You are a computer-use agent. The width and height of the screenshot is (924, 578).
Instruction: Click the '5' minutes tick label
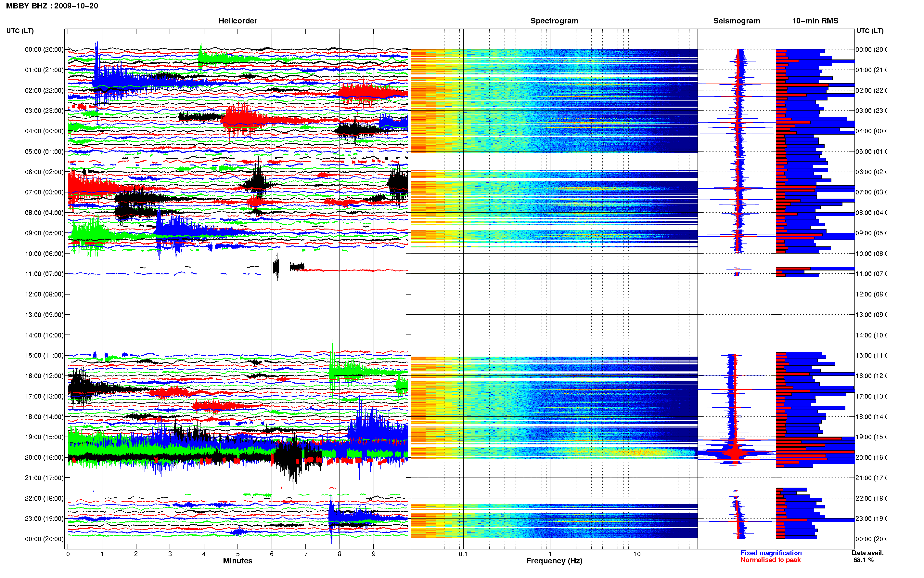point(238,554)
